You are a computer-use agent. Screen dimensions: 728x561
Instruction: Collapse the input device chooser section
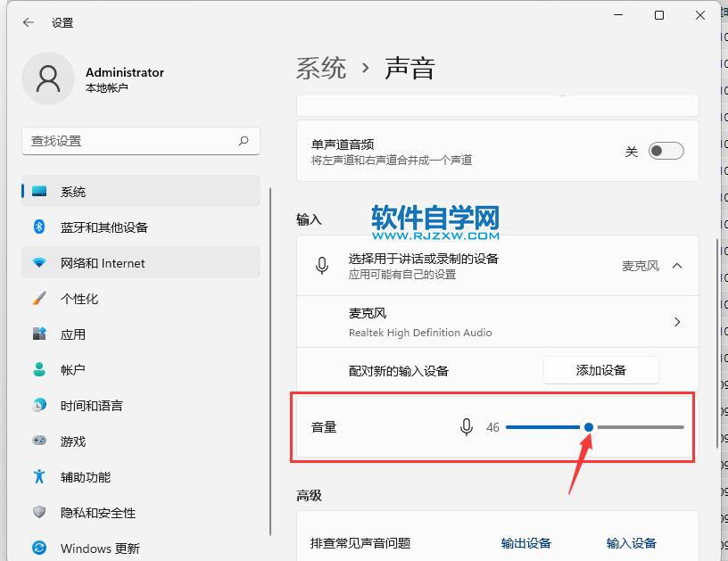(x=676, y=266)
